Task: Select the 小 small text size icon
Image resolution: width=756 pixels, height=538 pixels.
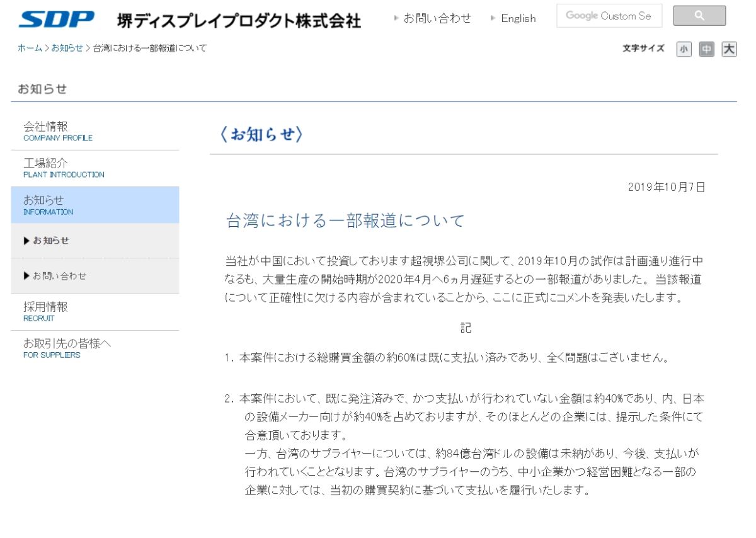Action: pos(684,49)
